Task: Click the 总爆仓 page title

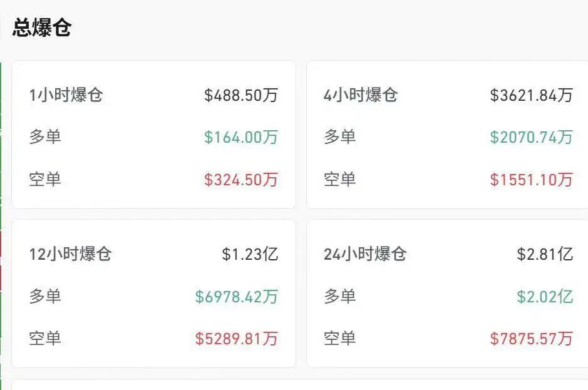Action: tap(42, 27)
